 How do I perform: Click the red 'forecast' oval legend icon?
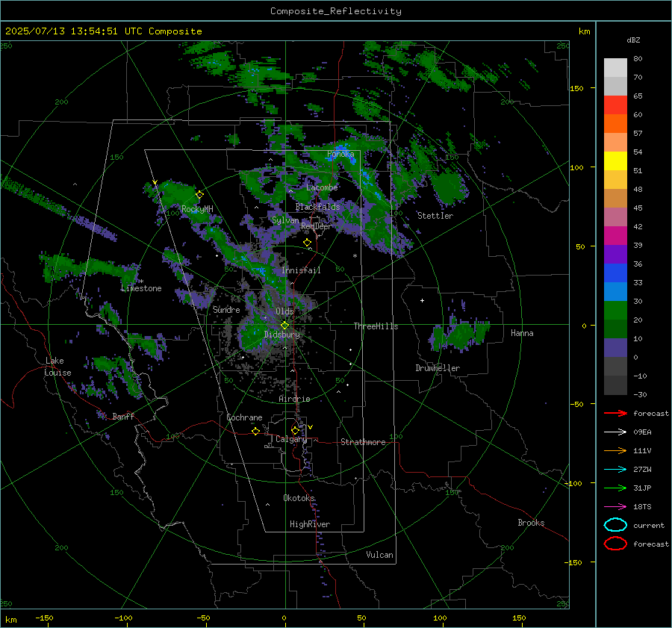coord(615,544)
